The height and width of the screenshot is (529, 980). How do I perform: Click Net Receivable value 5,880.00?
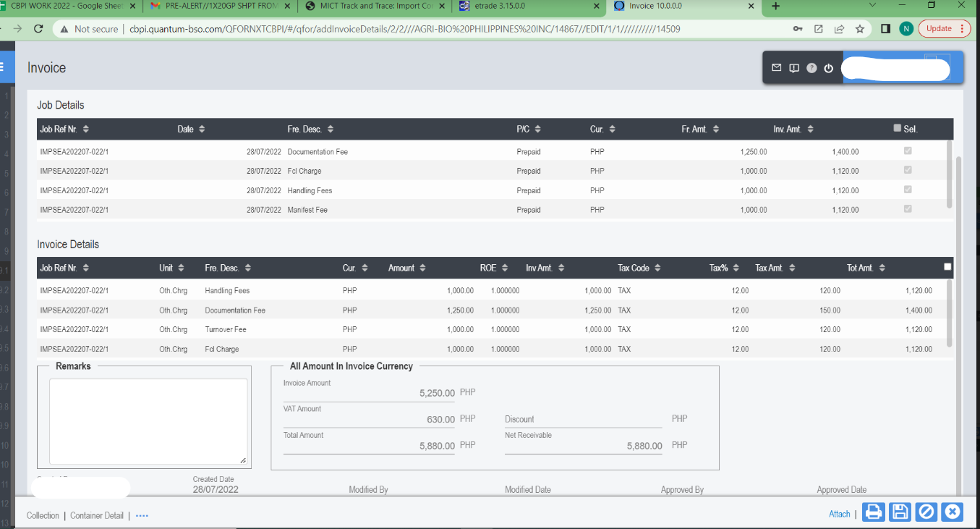pos(644,446)
